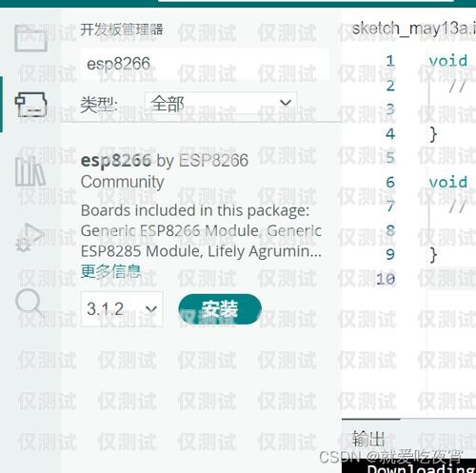Screen dimensions: 476x473
Task: Click the esp8266 by ESP8266 Community title
Action: coord(165,170)
